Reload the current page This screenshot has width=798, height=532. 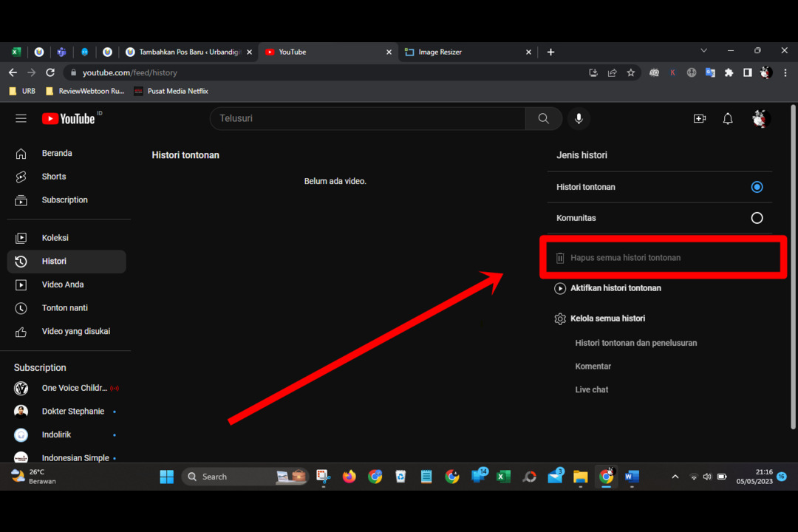pos(50,73)
